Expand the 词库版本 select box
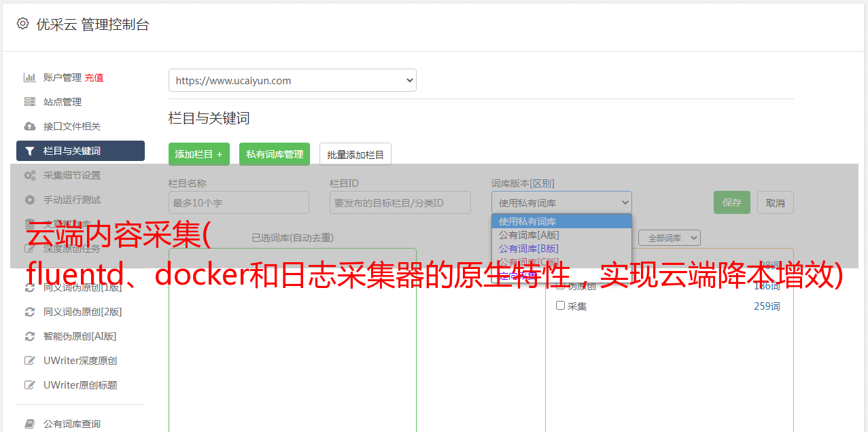 pyautogui.click(x=561, y=202)
